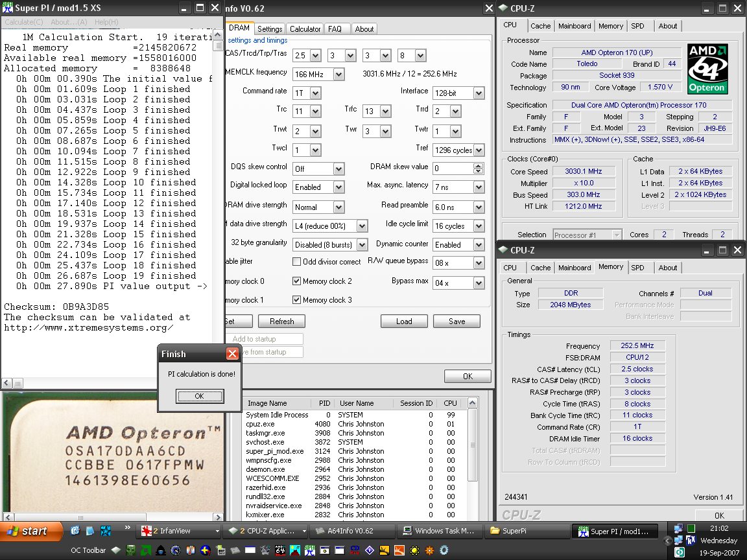This screenshot has width=747, height=560.
Task: Click the Super PI title bar icon
Action: (x=8, y=8)
